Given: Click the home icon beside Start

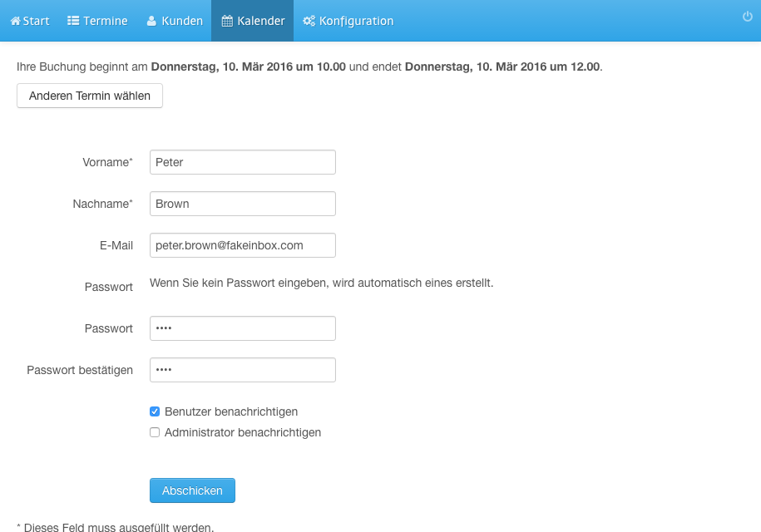Looking at the screenshot, I should point(16,21).
